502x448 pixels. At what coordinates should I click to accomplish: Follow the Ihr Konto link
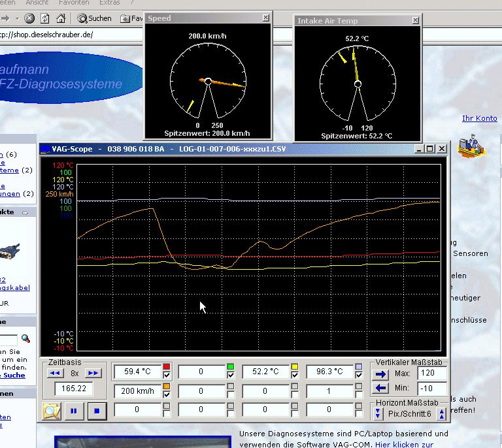[x=480, y=118]
